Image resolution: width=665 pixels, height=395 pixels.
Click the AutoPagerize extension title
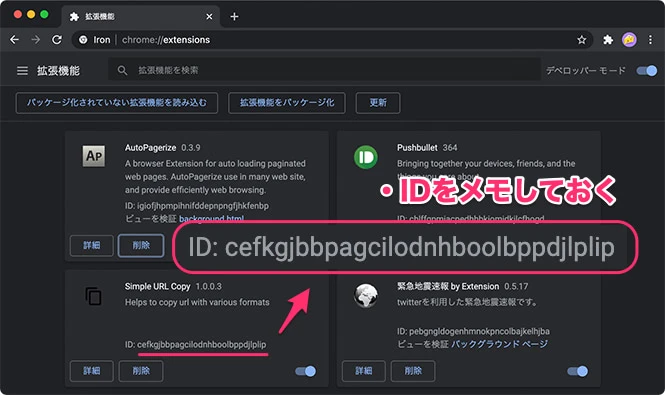[x=150, y=148]
